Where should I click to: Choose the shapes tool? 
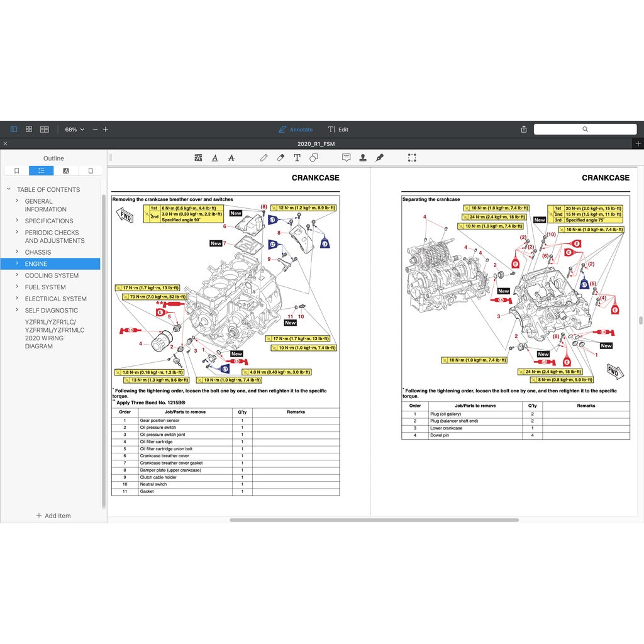[x=314, y=158]
